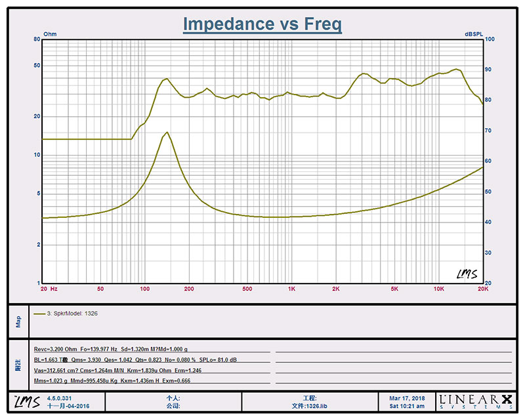Click the date Mar 17, 2018
Screen dimensions: 525x420
(x=407, y=398)
